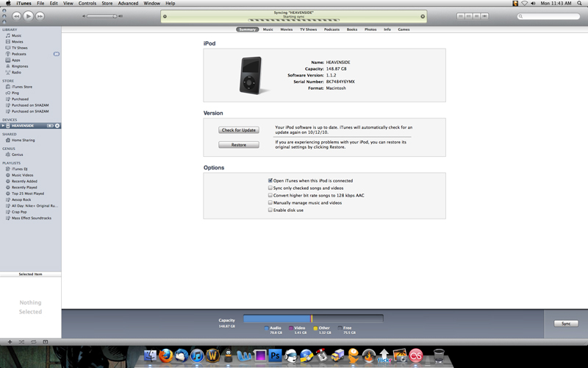Open the Advanced menu
588x368 pixels.
pos(128,4)
